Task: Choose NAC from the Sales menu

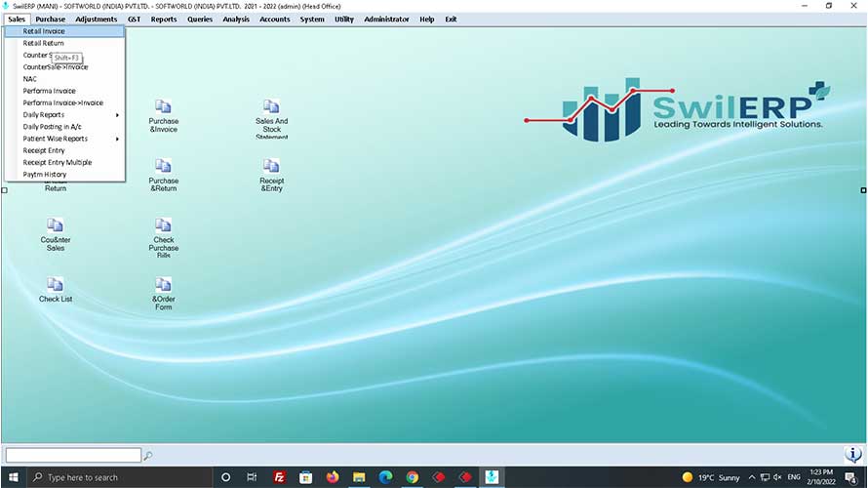Action: (x=65, y=79)
